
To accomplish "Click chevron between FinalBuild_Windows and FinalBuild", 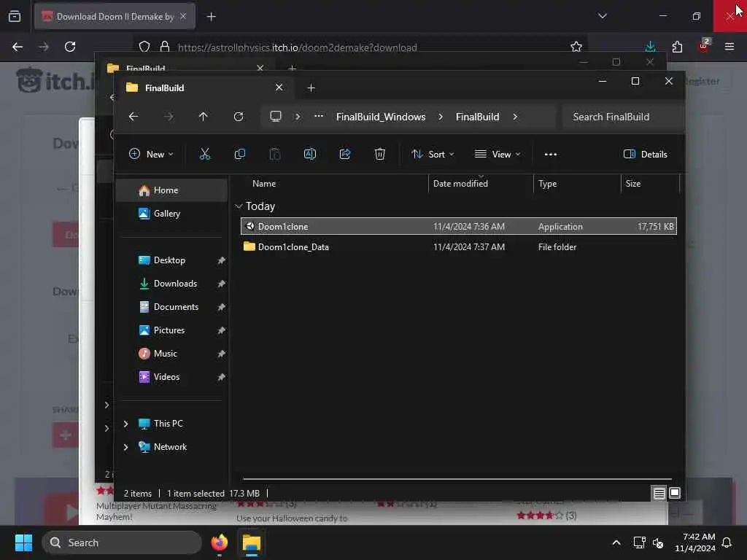I will pos(440,117).
